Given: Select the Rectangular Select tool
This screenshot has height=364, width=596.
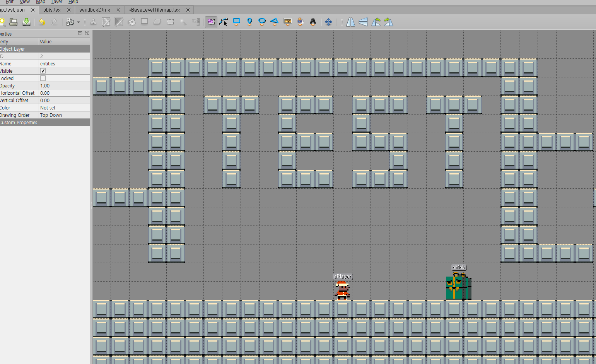Looking at the screenshot, I should (170, 22).
